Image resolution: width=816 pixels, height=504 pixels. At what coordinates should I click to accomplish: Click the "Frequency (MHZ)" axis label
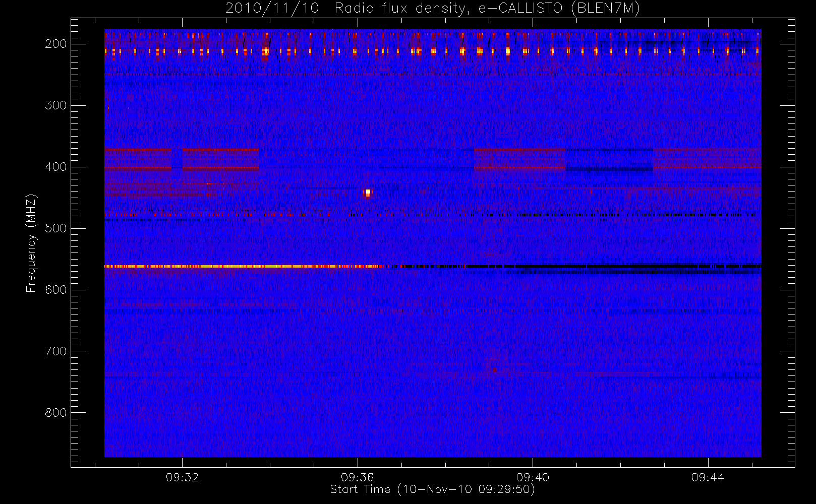(31, 243)
